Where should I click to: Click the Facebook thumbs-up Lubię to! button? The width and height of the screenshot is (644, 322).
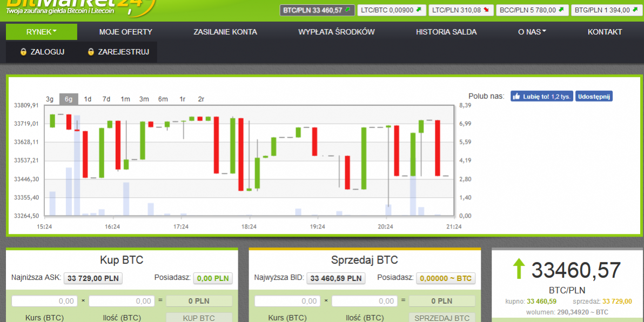click(x=541, y=96)
